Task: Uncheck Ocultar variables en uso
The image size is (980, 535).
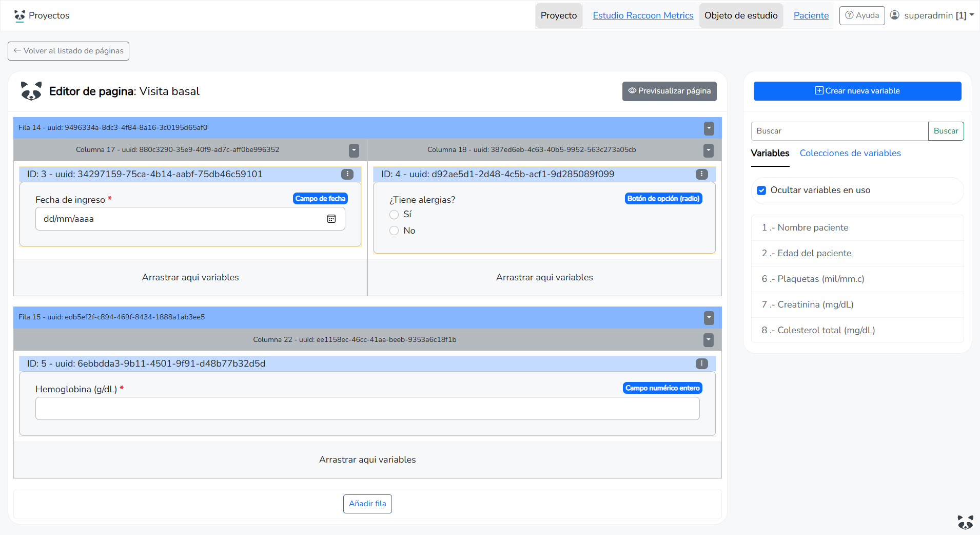Action: (x=761, y=190)
